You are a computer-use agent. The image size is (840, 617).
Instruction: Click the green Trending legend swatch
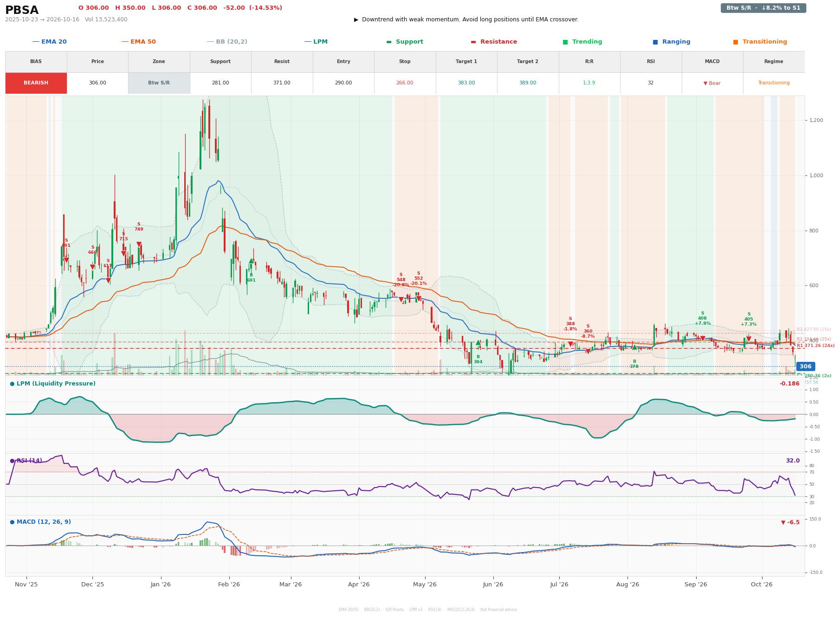pyautogui.click(x=565, y=42)
